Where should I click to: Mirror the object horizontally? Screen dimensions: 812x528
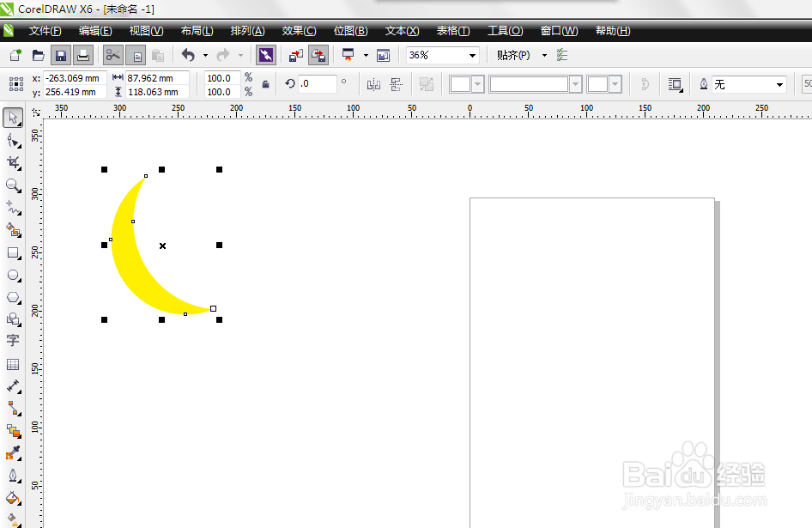[x=373, y=84]
